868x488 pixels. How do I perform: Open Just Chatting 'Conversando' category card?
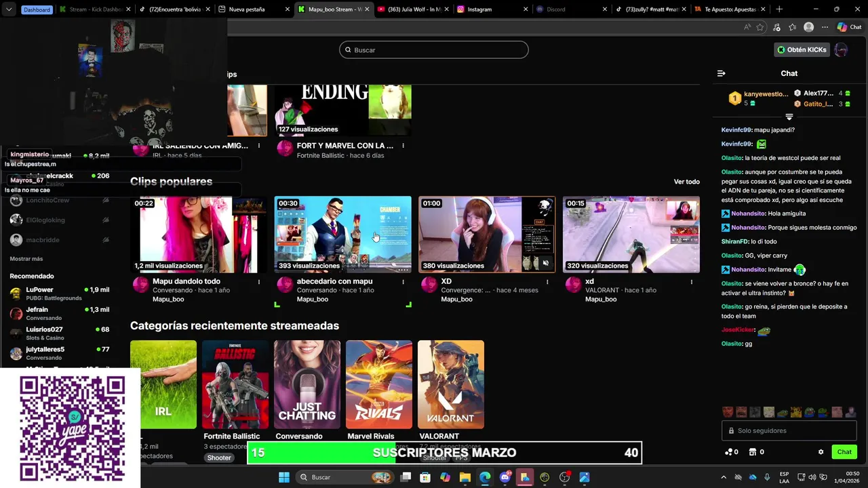click(307, 384)
